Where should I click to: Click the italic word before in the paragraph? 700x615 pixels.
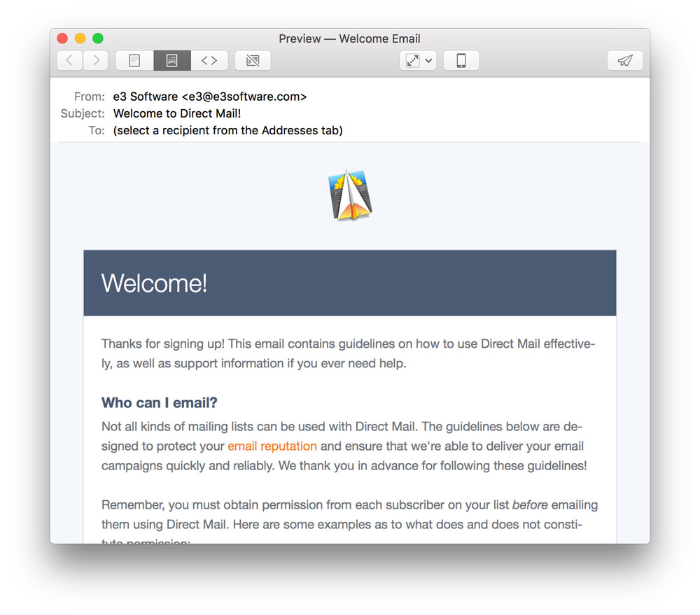tap(530, 504)
